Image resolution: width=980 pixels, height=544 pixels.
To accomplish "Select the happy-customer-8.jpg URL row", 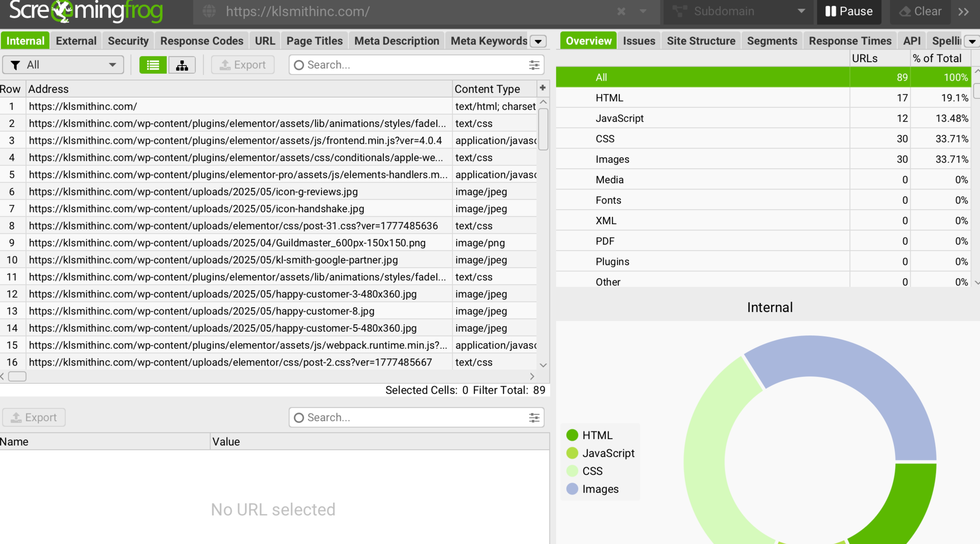I will point(268,311).
